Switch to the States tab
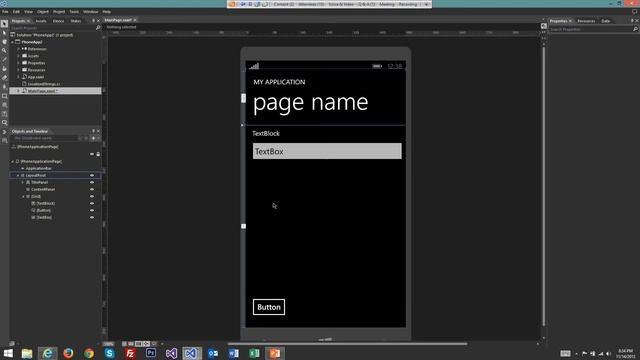This screenshot has height=360, width=640. pyautogui.click(x=76, y=21)
